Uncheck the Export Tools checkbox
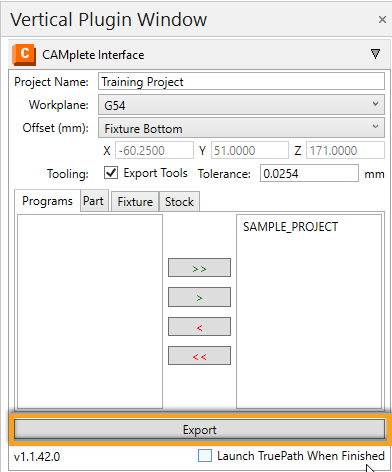The image size is (392, 472). [x=111, y=173]
